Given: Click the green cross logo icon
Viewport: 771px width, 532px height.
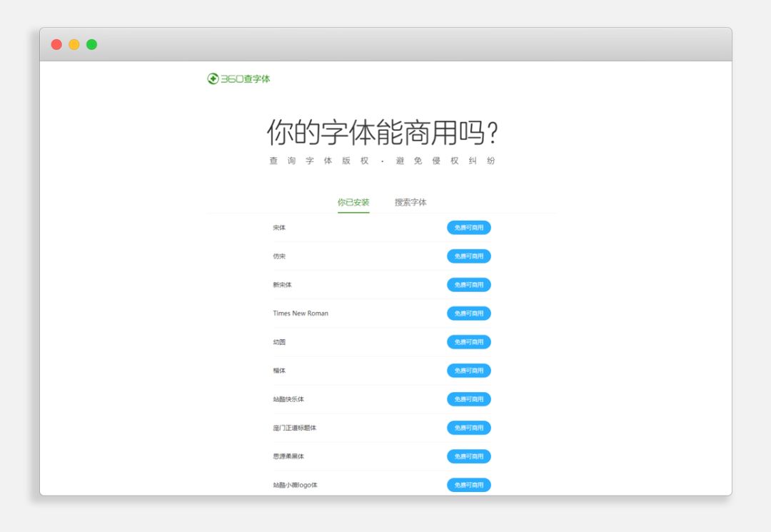Looking at the screenshot, I should pos(211,79).
